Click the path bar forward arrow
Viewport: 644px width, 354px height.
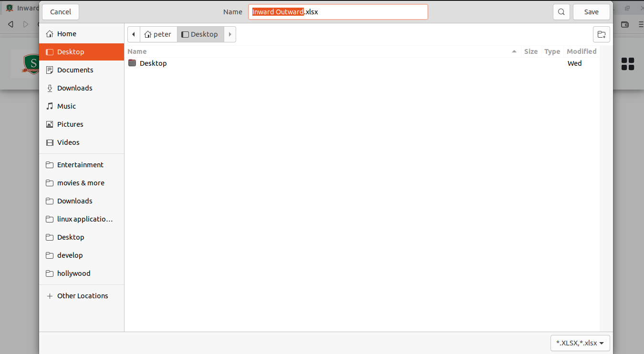point(230,34)
